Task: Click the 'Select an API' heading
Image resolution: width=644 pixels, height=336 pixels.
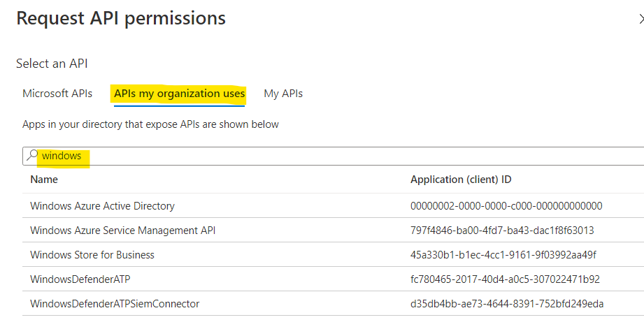Action: click(x=52, y=64)
